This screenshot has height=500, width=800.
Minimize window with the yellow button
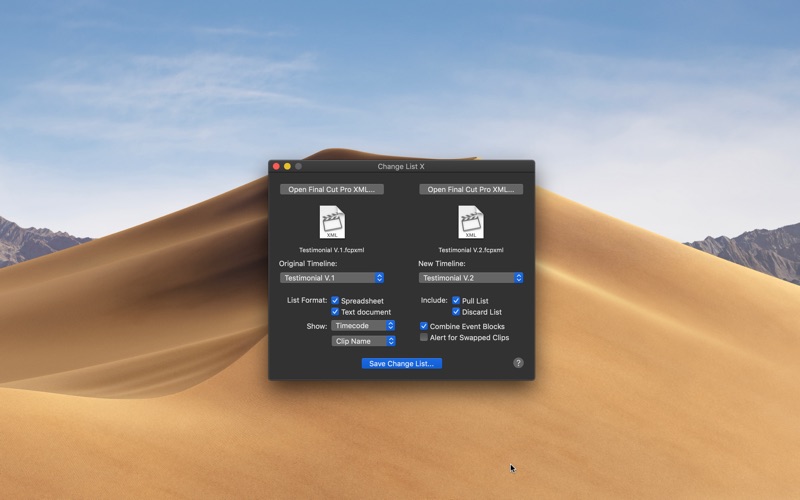287,166
